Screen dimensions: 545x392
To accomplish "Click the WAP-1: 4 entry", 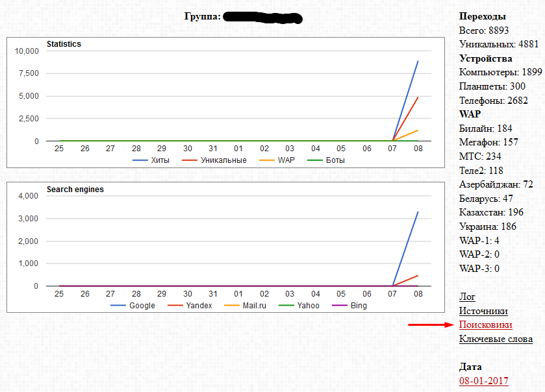I will coord(479,241).
